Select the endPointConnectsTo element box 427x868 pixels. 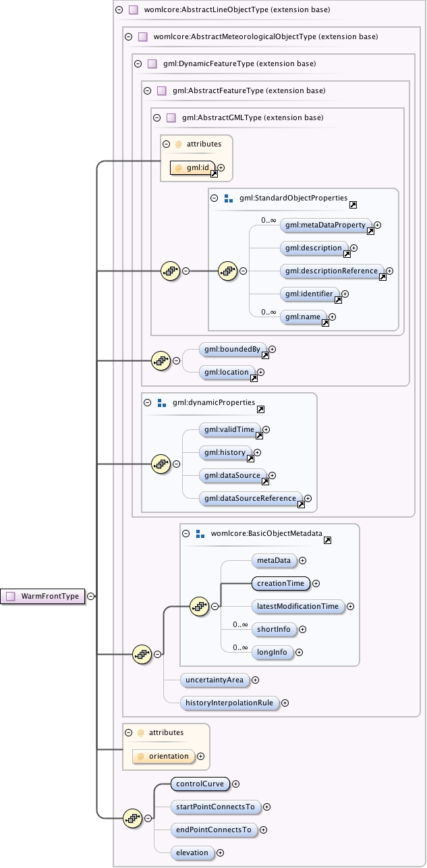[214, 830]
